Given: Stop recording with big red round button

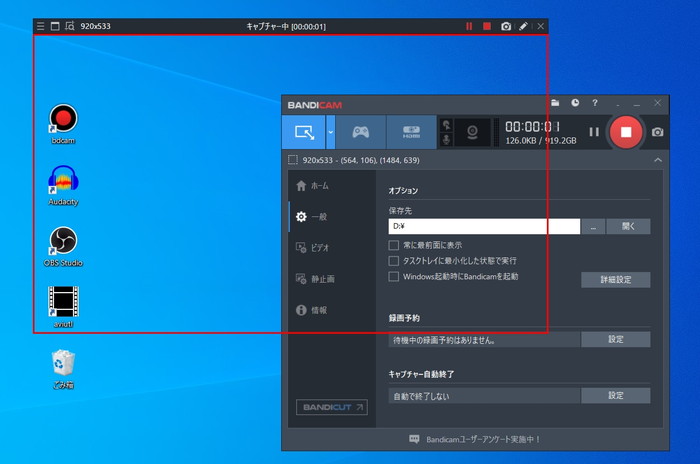Looking at the screenshot, I should tap(626, 132).
